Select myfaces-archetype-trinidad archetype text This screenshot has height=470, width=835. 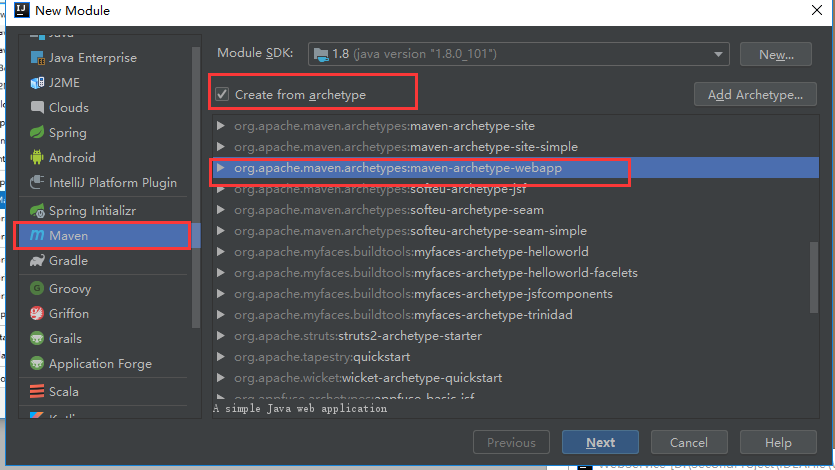[x=403, y=315]
